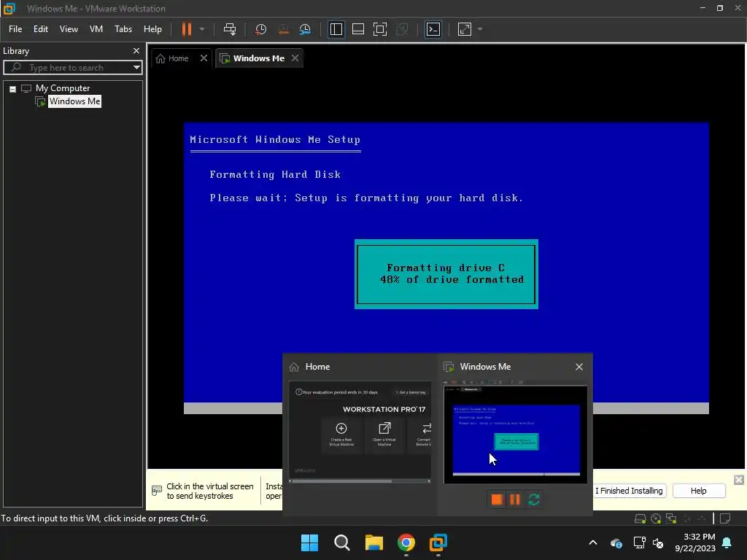Enter full screen mode icon
The image size is (747, 560).
pos(379,29)
